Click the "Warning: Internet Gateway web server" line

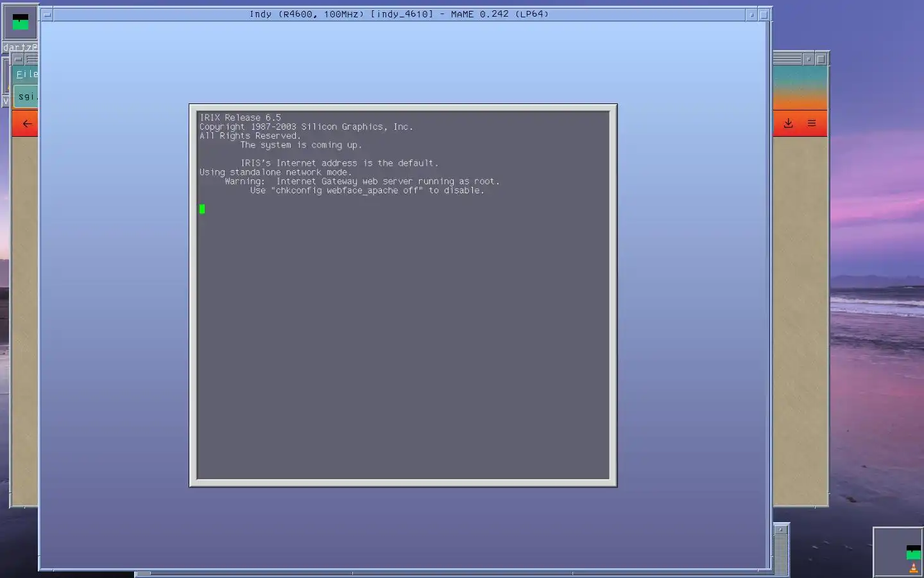click(362, 182)
